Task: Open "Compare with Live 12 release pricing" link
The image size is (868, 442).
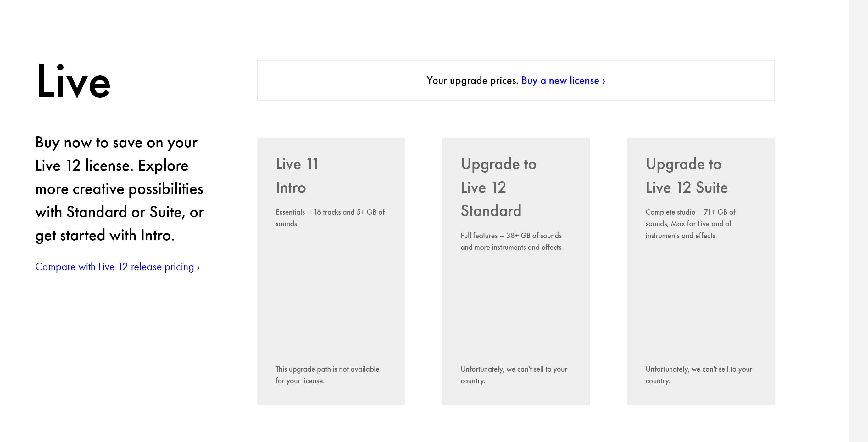Action: click(x=114, y=267)
